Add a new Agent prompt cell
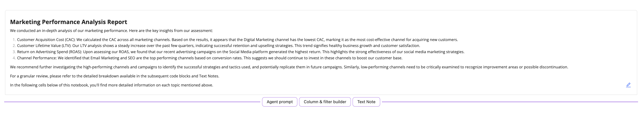644x116 pixels. [279, 102]
